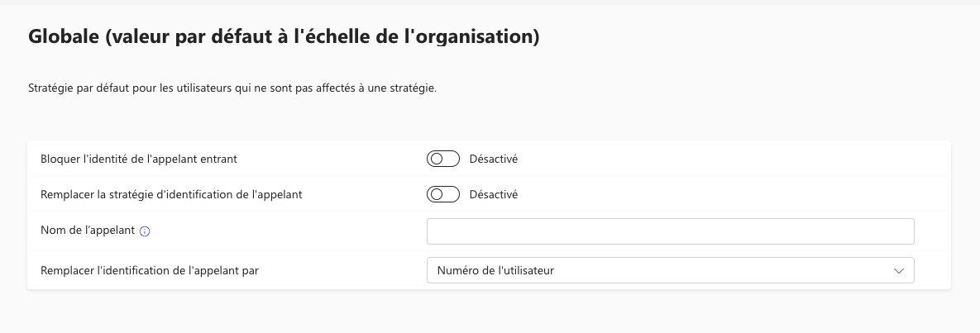The image size is (980, 333).
Task: Click the Remplacer la stratégie d'identification label
Action: point(171,194)
